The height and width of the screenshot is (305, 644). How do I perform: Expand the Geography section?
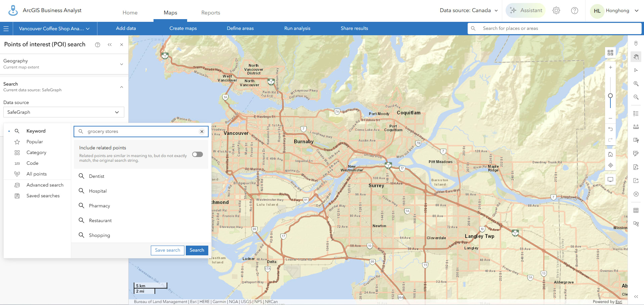point(64,64)
